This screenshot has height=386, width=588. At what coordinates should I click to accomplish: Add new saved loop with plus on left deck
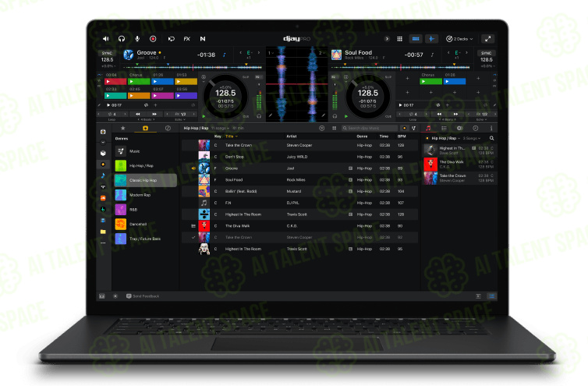click(x=156, y=105)
